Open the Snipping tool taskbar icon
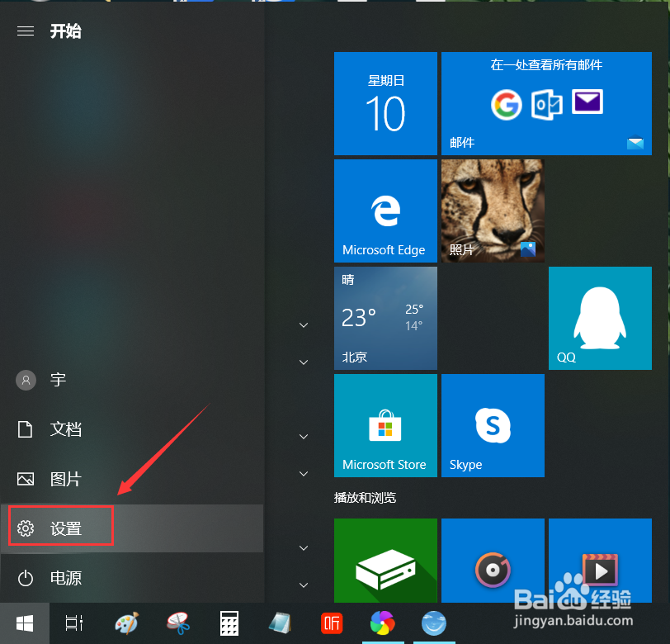The width and height of the screenshot is (670, 644). [x=178, y=623]
